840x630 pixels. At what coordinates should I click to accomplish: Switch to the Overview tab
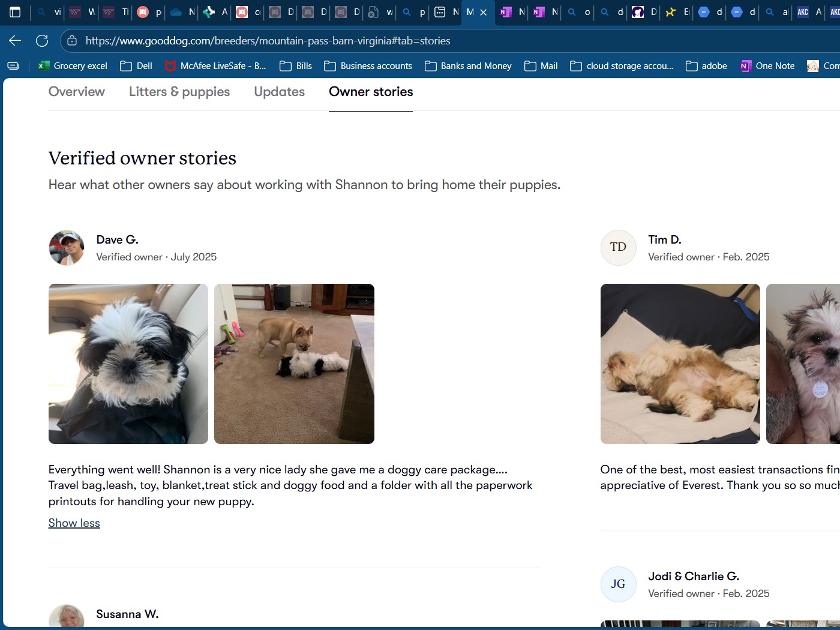[77, 92]
